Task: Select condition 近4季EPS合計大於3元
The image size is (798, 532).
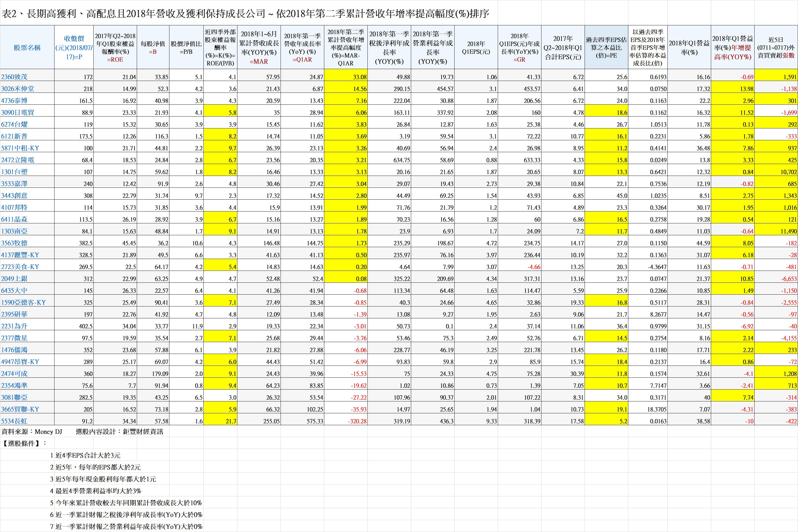Action: [88, 455]
